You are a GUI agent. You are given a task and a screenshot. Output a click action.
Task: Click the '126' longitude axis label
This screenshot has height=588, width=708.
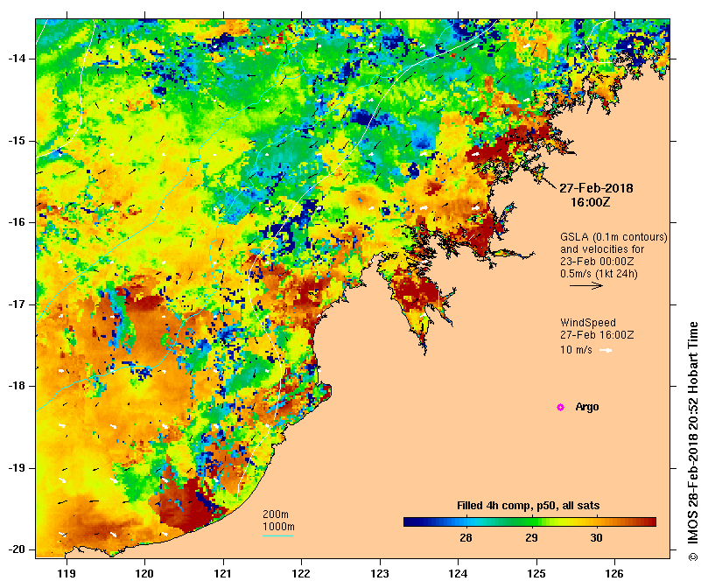tap(614, 573)
